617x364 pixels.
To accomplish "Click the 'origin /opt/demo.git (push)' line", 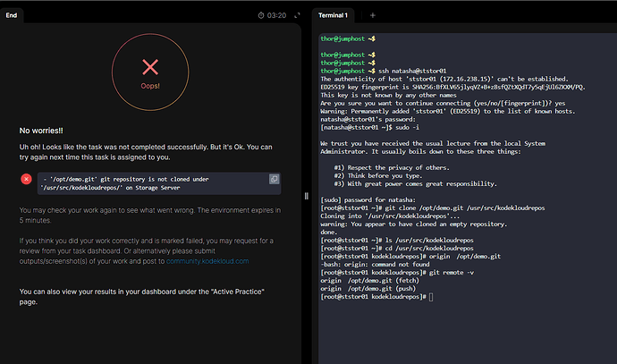I will click(x=368, y=289).
